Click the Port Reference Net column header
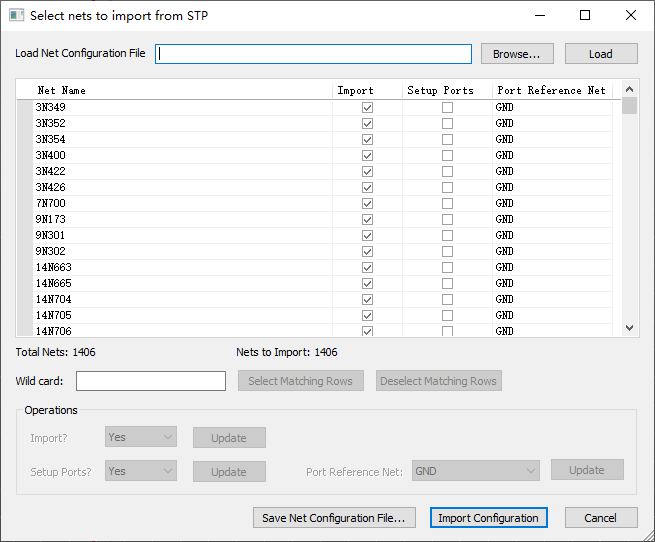Viewport: 655px width, 542px height. pos(551,91)
